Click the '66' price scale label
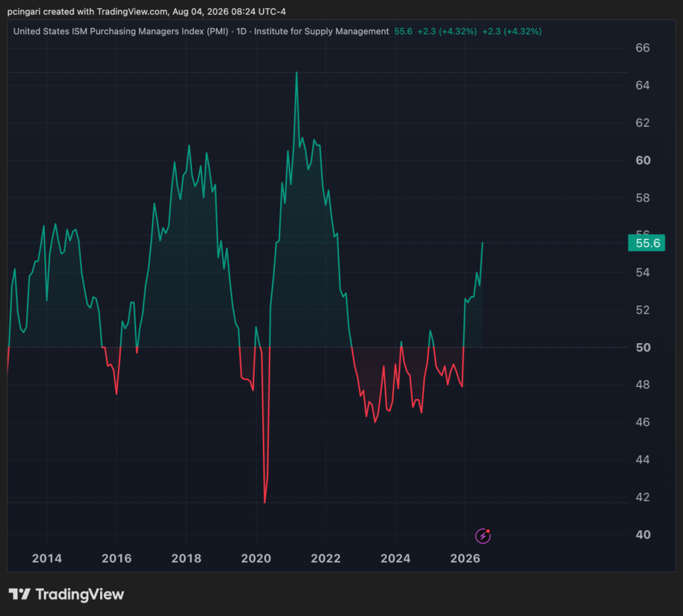 643,48
